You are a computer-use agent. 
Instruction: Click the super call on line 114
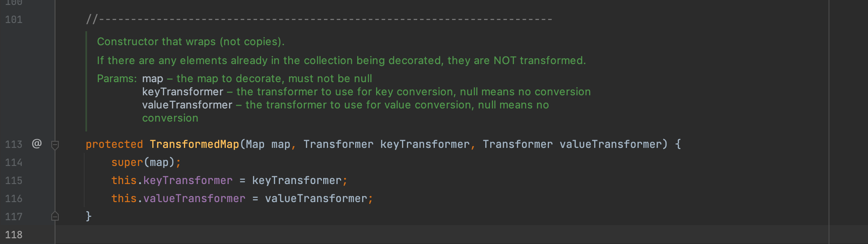(x=127, y=162)
